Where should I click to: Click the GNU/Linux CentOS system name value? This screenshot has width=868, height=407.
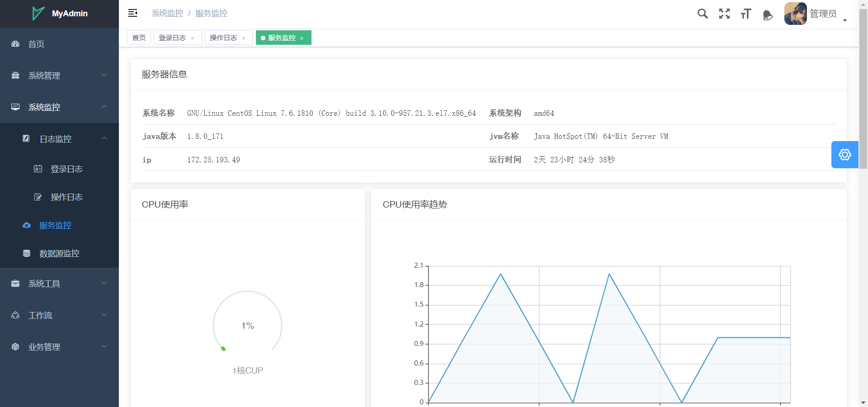tap(331, 113)
